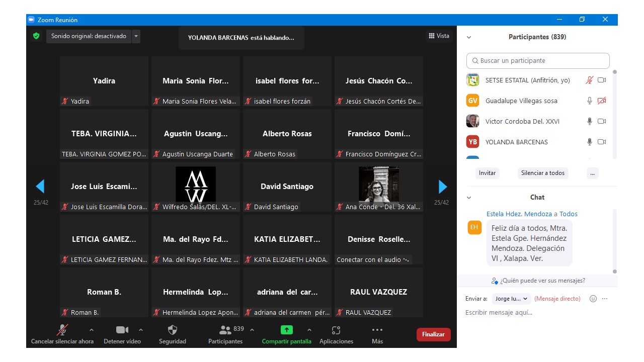Click YOLANDA BARCENAS camera icon
644x362 pixels.
pos(602,142)
